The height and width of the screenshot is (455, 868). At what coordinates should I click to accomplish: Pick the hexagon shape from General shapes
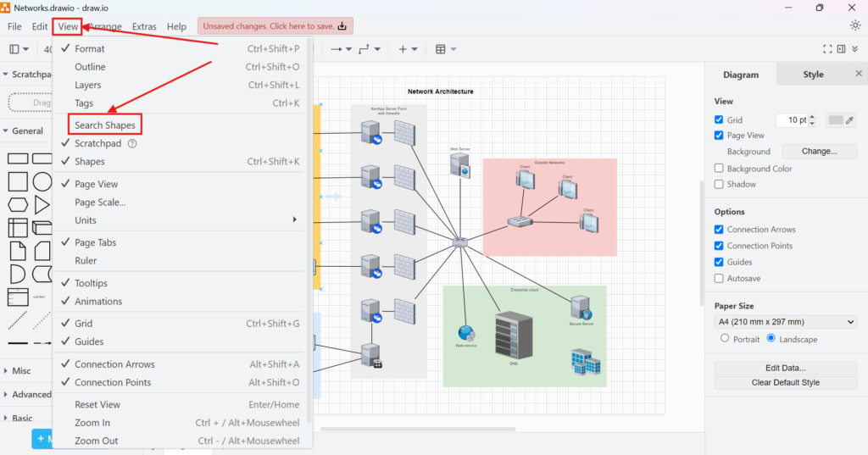[18, 204]
